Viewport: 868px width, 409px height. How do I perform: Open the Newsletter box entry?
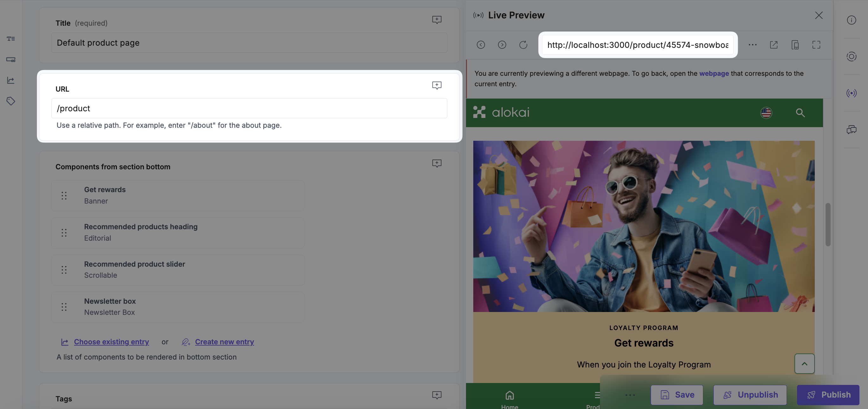178,307
